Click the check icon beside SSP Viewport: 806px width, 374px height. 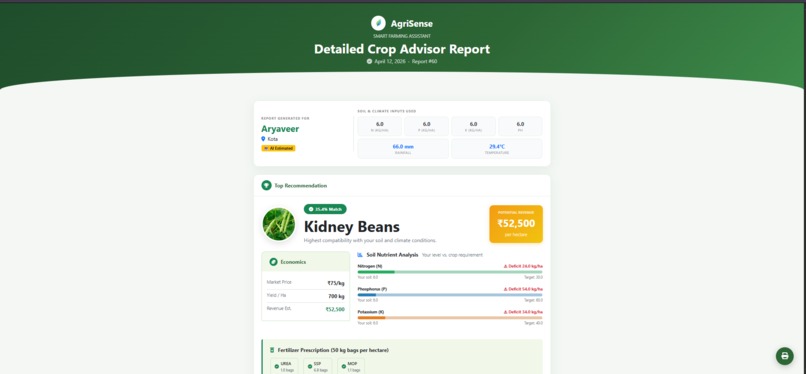(309, 366)
